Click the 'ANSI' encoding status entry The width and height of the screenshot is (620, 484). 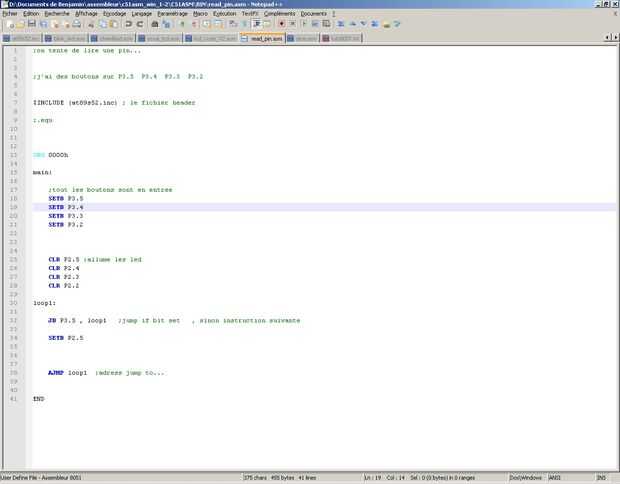[554, 478]
